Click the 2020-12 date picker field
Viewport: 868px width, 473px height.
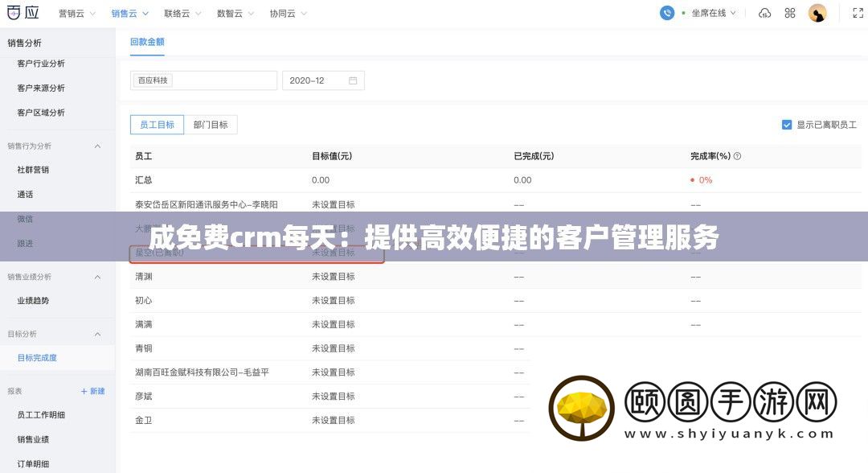[323, 81]
